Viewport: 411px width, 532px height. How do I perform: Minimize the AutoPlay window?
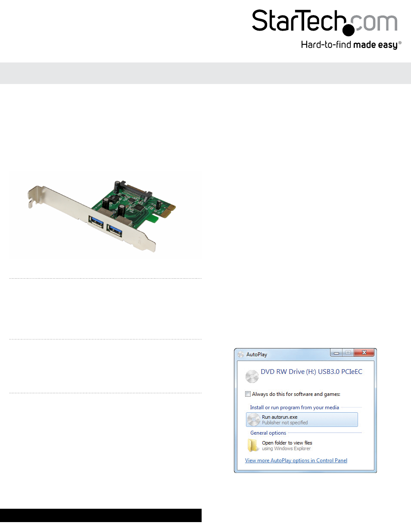(336, 353)
